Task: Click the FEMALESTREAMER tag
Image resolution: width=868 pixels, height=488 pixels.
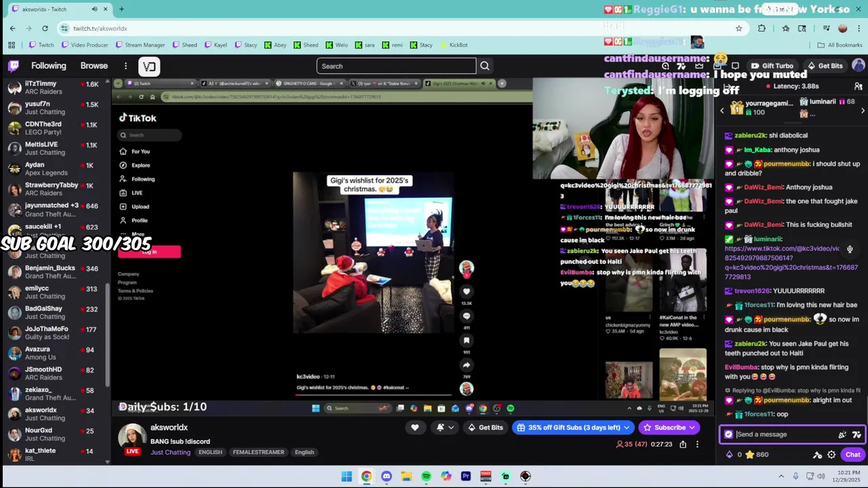Action: [x=258, y=452]
